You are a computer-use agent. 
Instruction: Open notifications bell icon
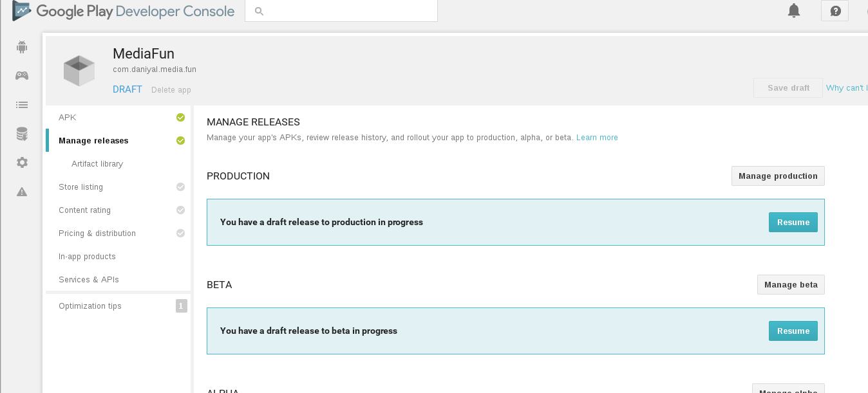[x=794, y=10]
